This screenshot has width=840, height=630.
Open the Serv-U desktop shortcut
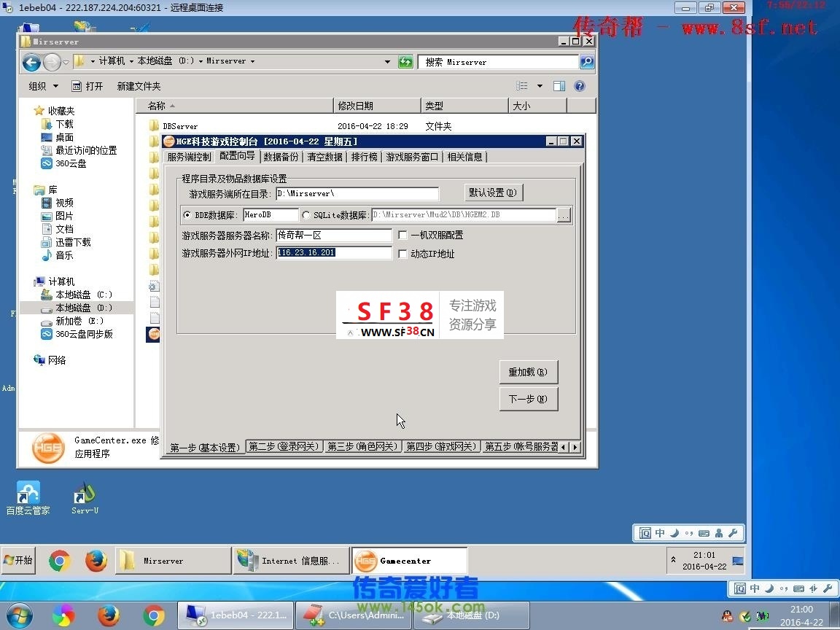(x=85, y=498)
